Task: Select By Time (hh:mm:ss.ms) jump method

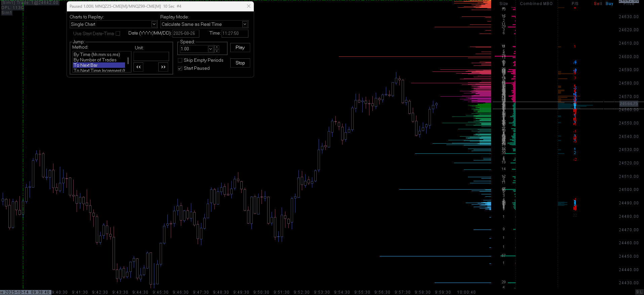Action: point(97,55)
